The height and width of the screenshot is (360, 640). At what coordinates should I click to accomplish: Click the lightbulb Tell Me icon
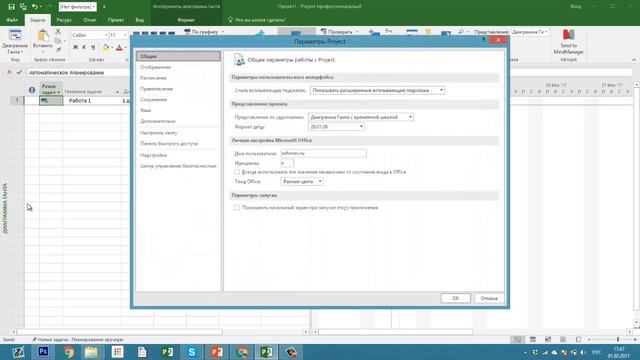coord(230,20)
